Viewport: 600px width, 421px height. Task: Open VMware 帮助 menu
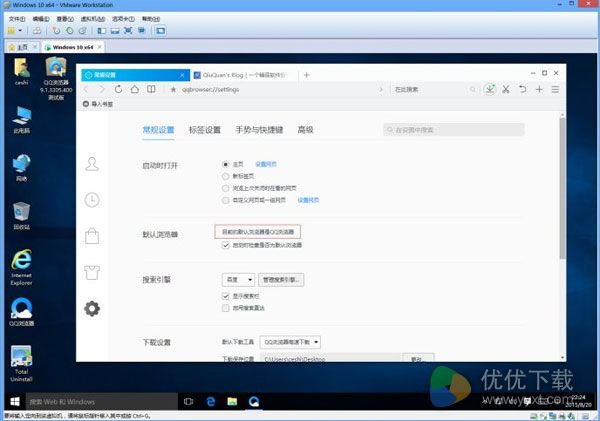coord(151,19)
